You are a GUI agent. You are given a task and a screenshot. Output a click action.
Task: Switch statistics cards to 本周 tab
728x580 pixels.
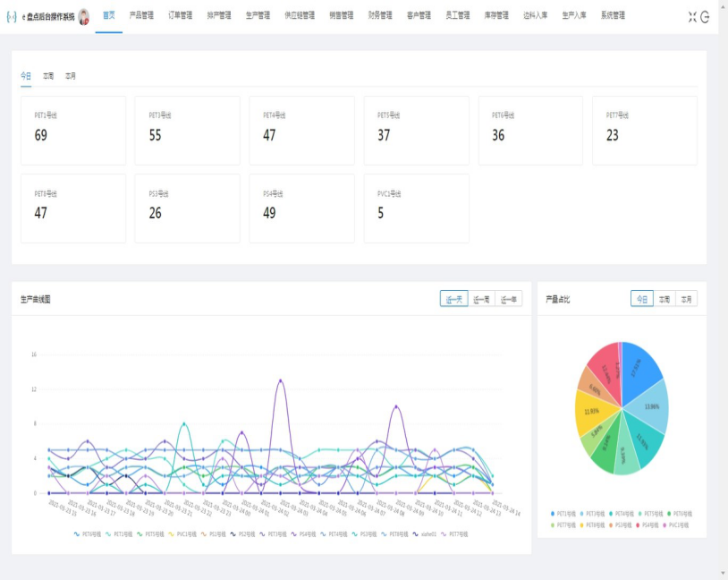[x=48, y=77]
